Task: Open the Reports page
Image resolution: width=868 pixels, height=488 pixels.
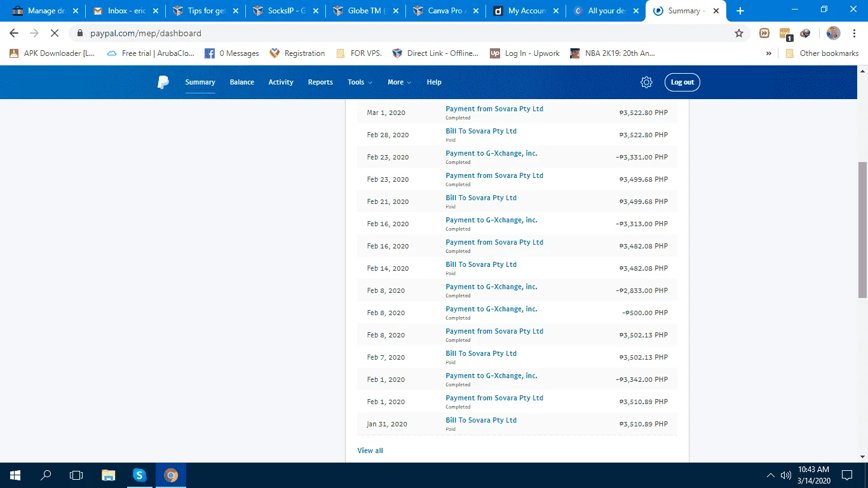Action: pyautogui.click(x=320, y=82)
